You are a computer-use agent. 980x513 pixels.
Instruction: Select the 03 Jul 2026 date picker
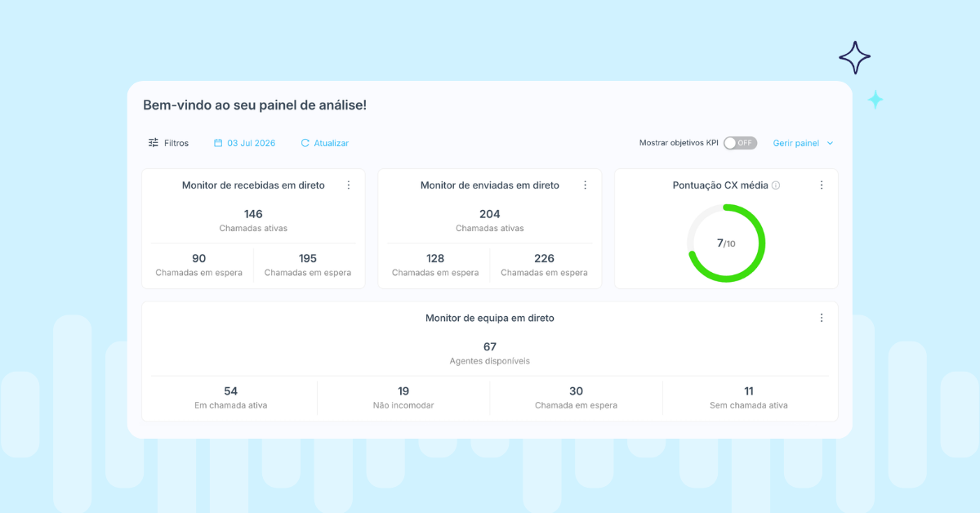[245, 143]
